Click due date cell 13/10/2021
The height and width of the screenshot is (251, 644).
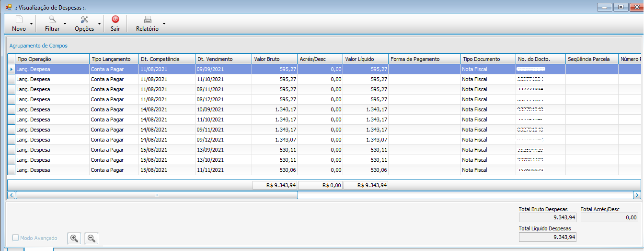click(x=224, y=160)
